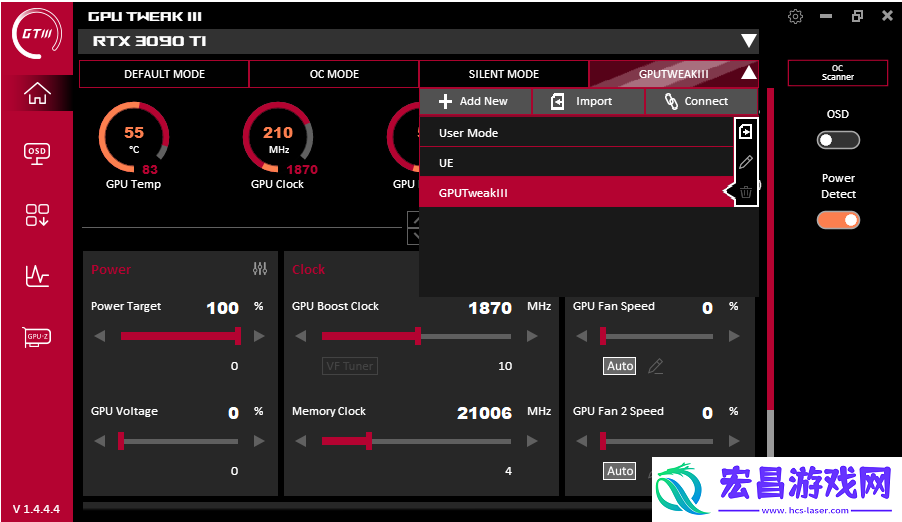Image resolution: width=902 pixels, height=522 pixels.
Task: Switch to SILENT MODE
Action: [x=503, y=74]
